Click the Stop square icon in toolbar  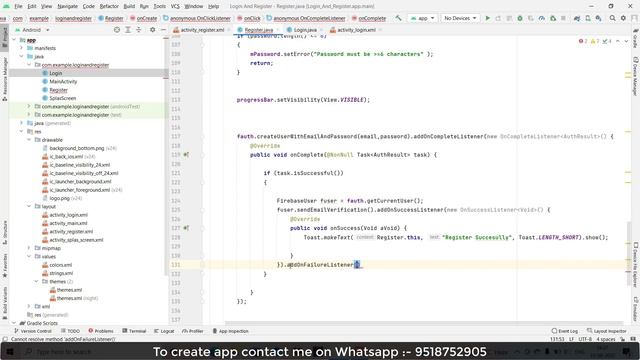click(x=563, y=18)
